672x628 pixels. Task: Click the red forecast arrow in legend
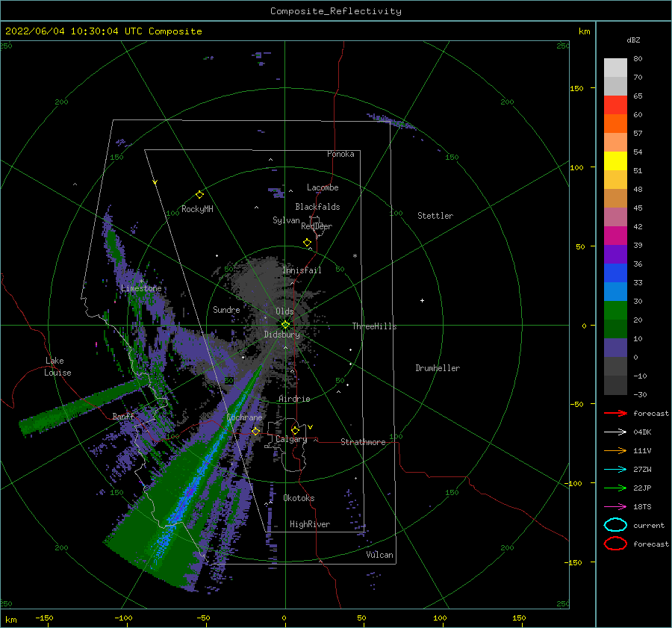tap(615, 413)
